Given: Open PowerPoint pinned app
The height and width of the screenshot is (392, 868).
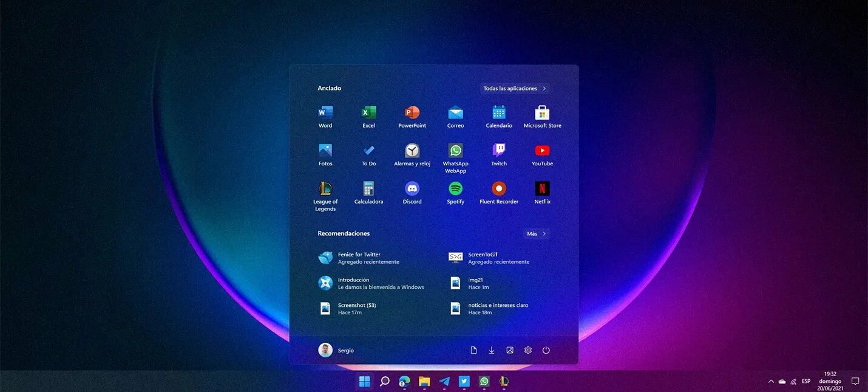Looking at the screenshot, I should 412,117.
